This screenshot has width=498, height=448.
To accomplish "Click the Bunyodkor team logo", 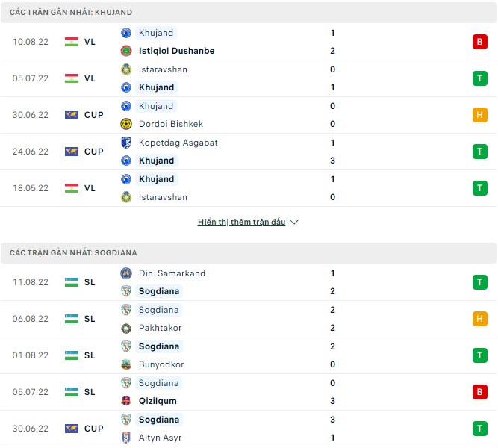I will pyautogui.click(x=126, y=364).
